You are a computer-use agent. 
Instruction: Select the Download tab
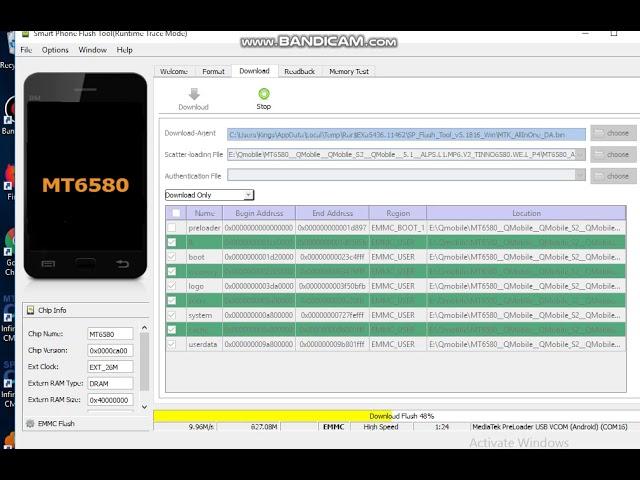(255, 71)
